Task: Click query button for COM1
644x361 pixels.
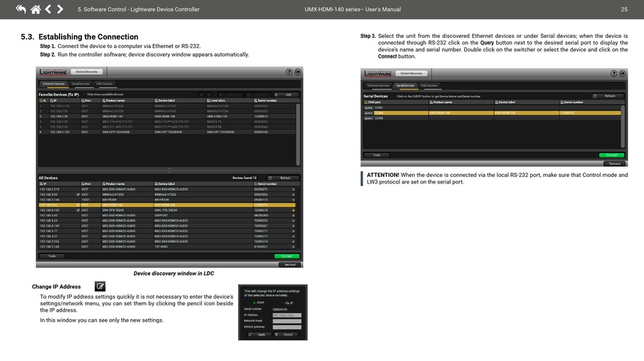Action: pos(368,108)
